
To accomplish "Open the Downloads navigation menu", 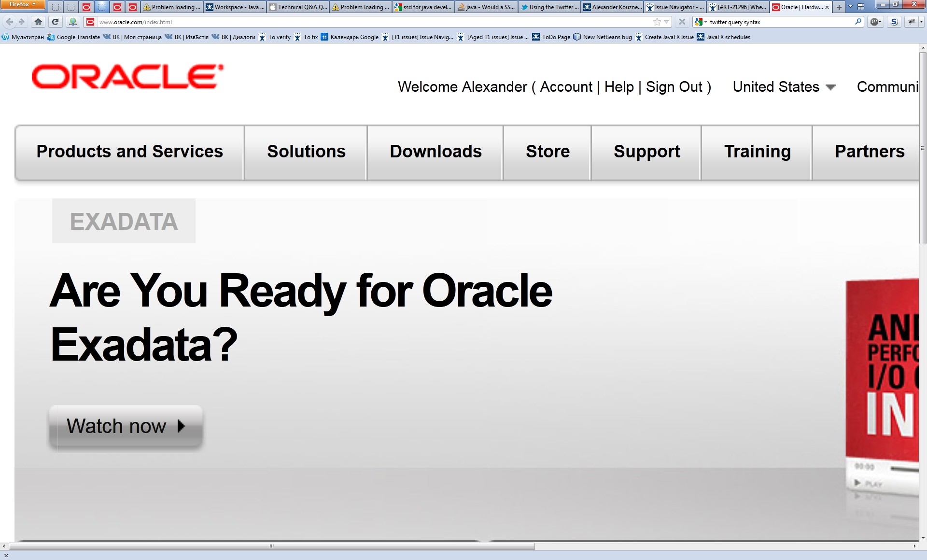I will pos(435,152).
